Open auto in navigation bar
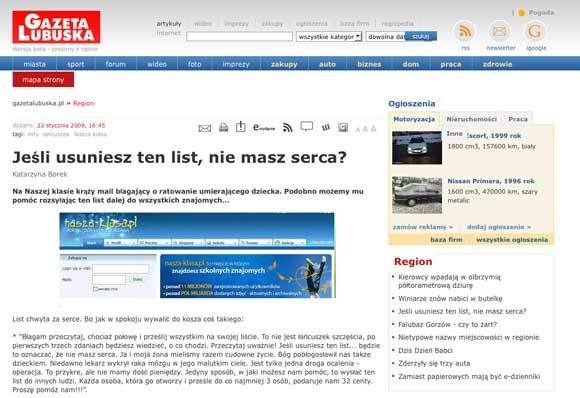This screenshot has height=398, width=580. click(327, 64)
